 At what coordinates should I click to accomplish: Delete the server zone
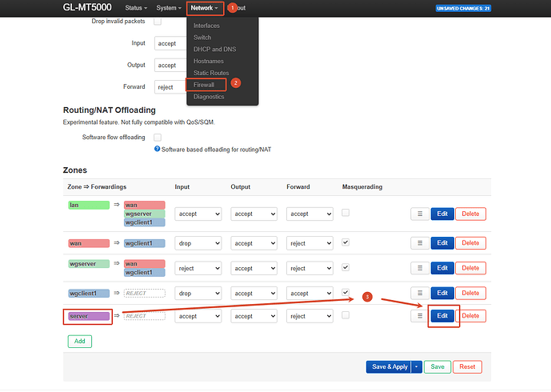[470, 316]
